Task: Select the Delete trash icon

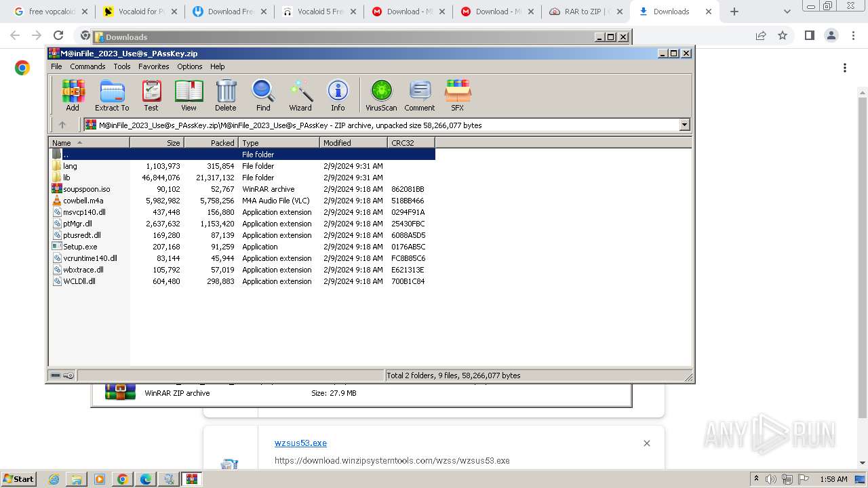Action: 226,96
